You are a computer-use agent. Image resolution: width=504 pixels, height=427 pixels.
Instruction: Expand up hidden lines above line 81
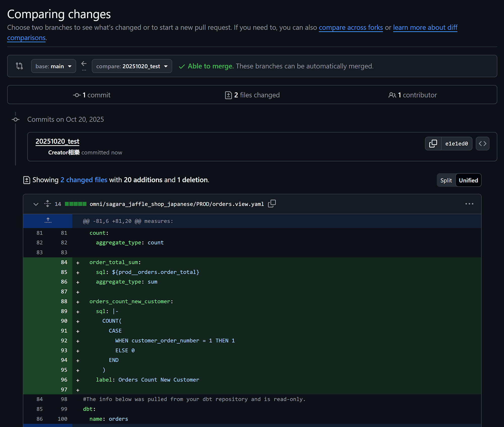coord(48,221)
